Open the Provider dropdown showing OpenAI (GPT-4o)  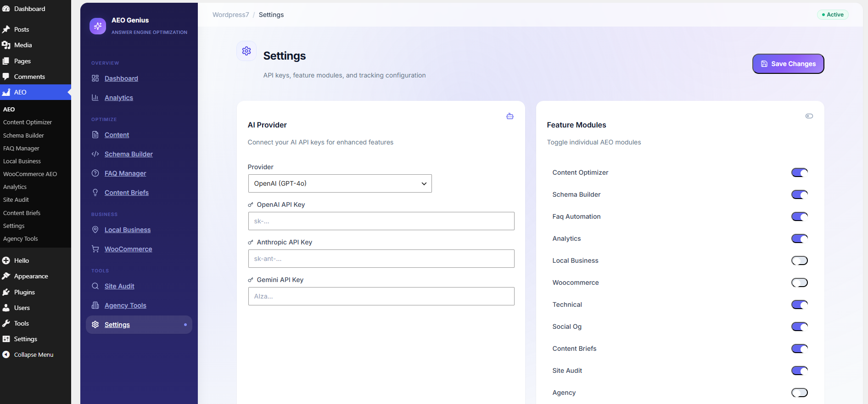coord(340,183)
